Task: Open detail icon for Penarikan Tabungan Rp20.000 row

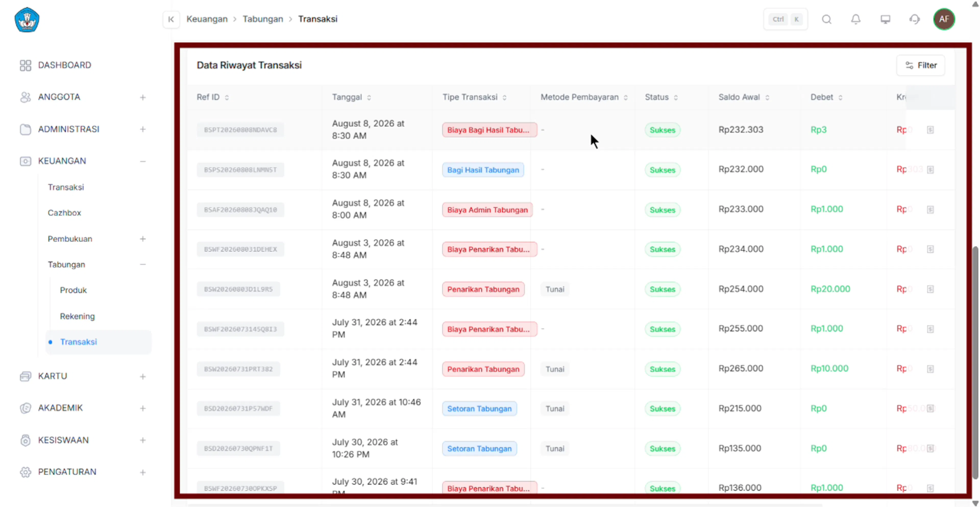Action: pos(930,289)
